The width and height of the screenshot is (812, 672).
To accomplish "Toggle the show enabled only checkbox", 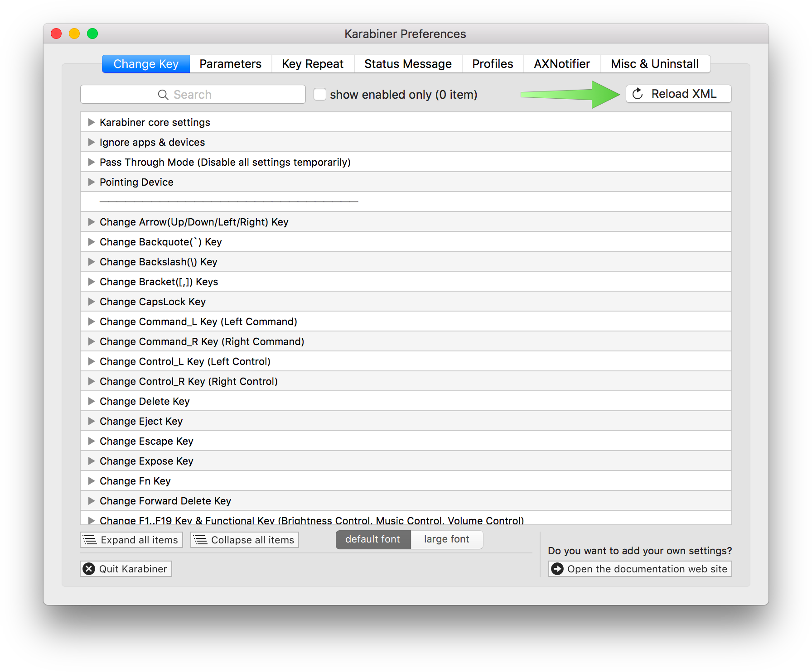I will [x=320, y=94].
